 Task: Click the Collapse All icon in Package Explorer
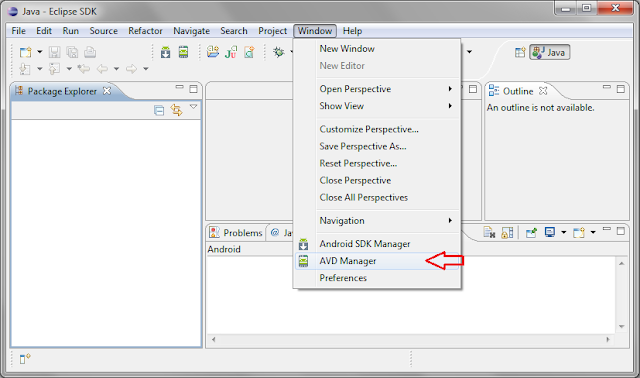(x=159, y=110)
